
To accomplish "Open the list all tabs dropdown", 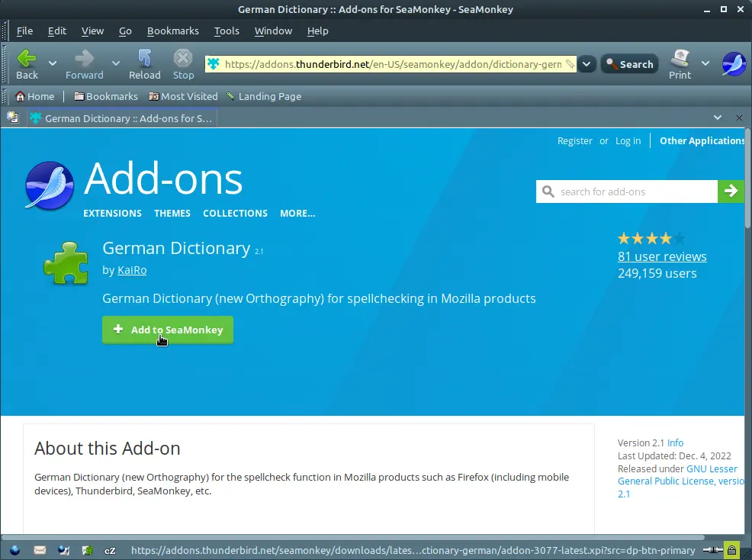I will 717,117.
